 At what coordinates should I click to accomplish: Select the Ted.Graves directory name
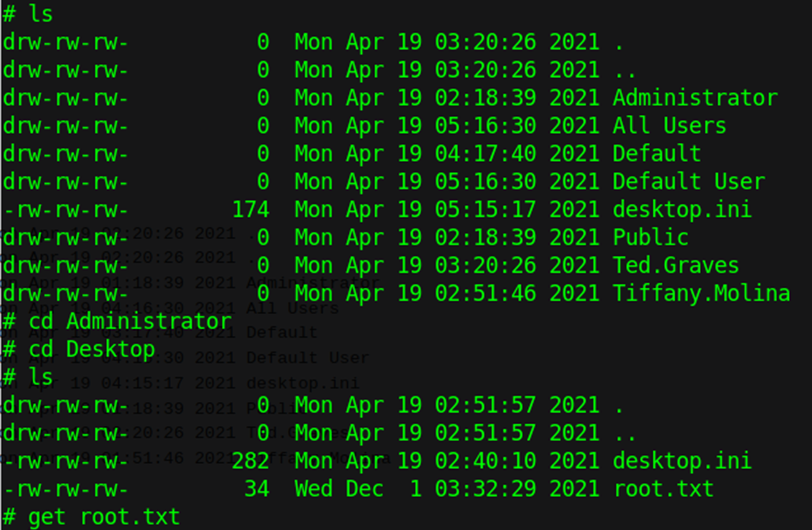(x=676, y=265)
